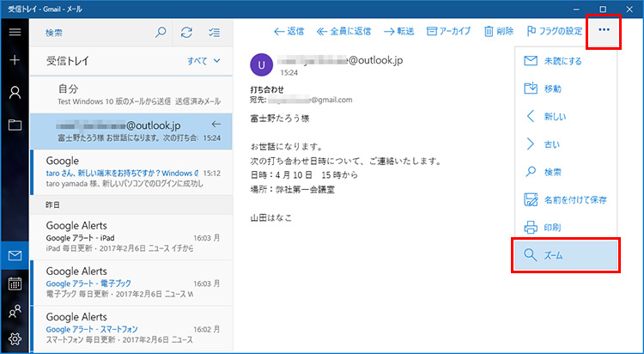Open the three-dots more actions menu
This screenshot has width=644, height=354.
click(605, 30)
